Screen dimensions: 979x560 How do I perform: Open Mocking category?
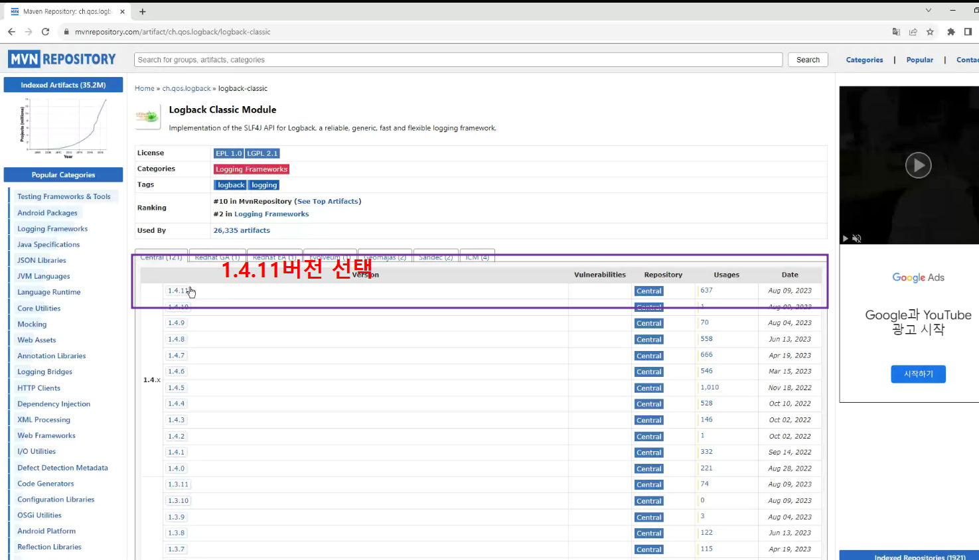click(32, 324)
